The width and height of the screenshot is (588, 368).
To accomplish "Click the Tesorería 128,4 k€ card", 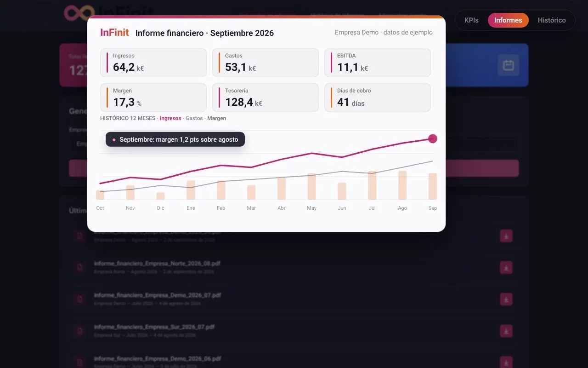I will [x=265, y=98].
